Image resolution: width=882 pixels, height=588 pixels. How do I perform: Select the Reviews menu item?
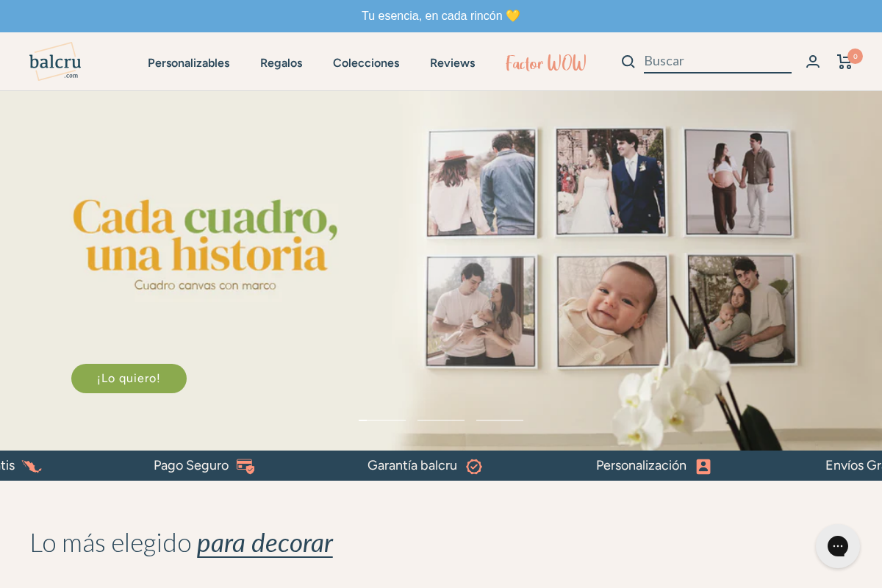coord(452,63)
